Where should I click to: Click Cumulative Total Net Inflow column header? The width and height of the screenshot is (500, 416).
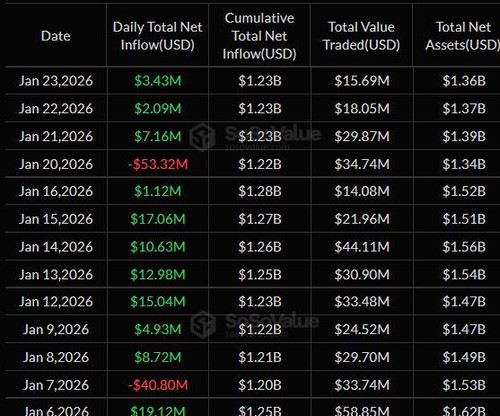click(259, 36)
